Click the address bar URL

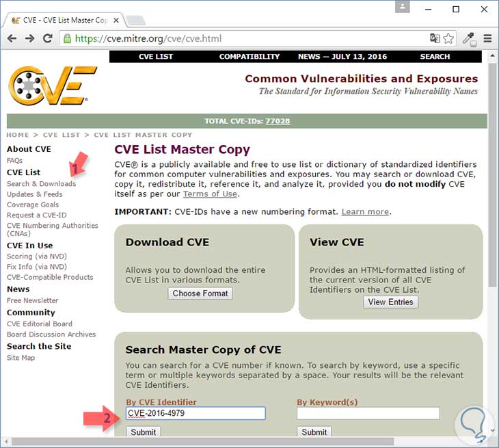148,38
